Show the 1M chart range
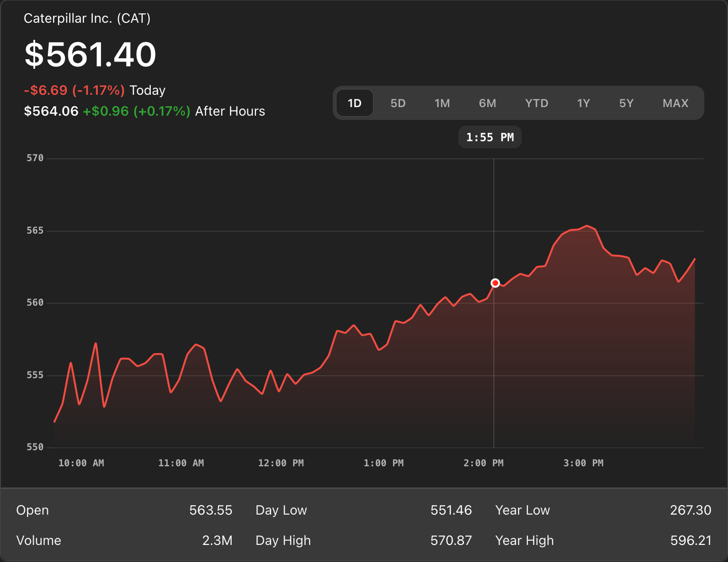Viewport: 728px width, 562px height. (442, 103)
